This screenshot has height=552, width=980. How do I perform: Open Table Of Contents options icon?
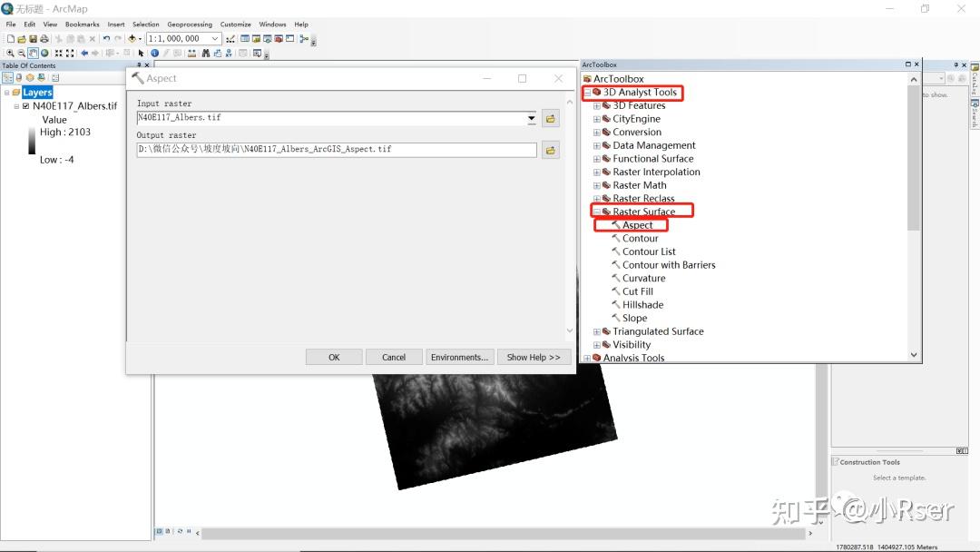[55, 77]
